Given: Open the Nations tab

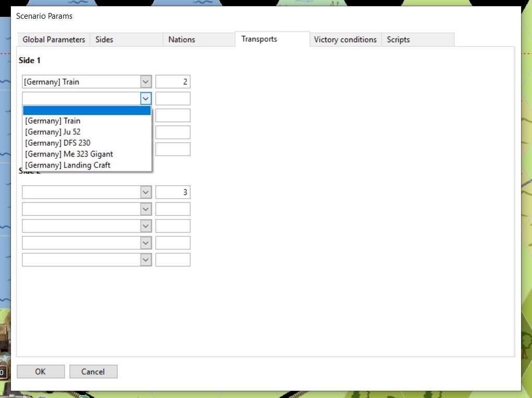Looking at the screenshot, I should pyautogui.click(x=182, y=40).
